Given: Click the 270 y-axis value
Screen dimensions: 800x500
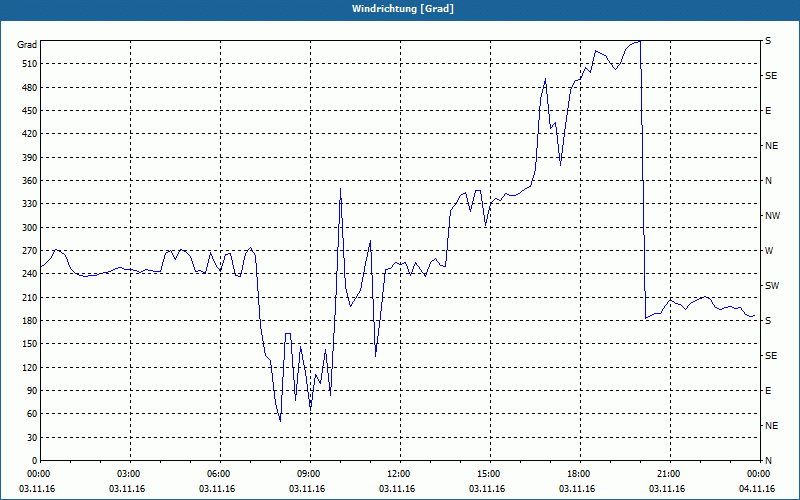Looking at the screenshot, I should point(30,251).
